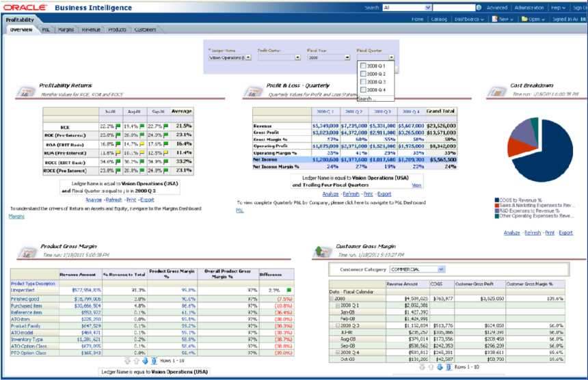Check the 2008 Q 3 fiscal quarter option

coord(363,82)
